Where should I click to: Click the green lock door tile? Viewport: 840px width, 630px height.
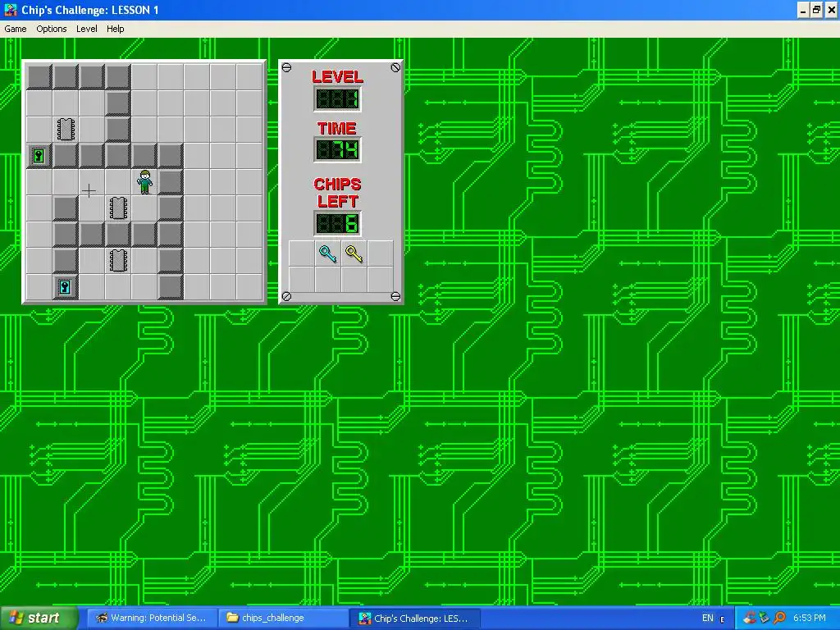click(x=39, y=156)
